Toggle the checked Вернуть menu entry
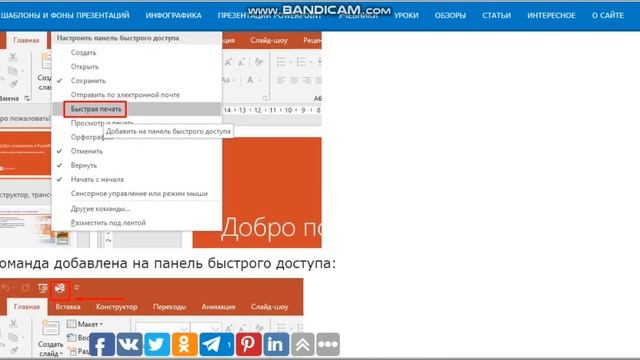 (137, 165)
